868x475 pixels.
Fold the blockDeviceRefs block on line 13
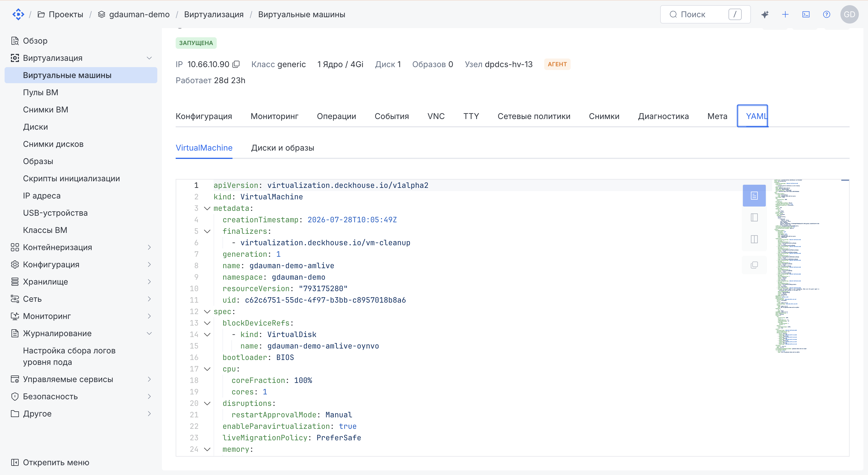207,323
